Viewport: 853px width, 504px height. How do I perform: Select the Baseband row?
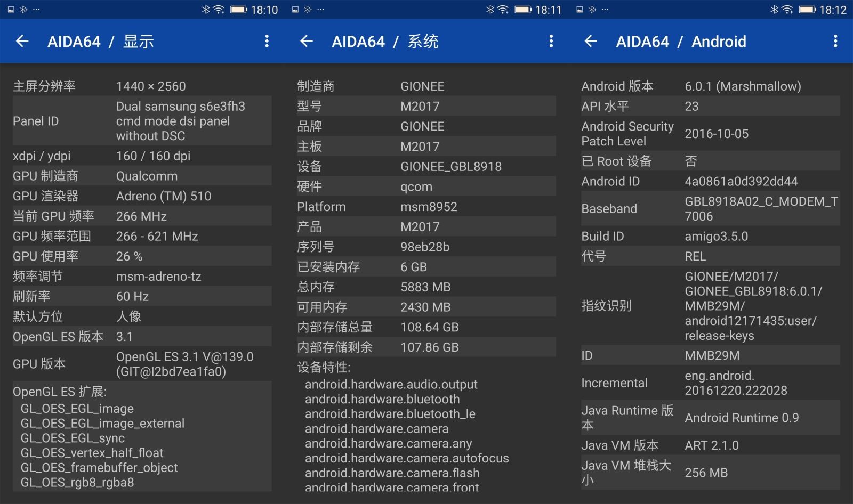(711, 208)
